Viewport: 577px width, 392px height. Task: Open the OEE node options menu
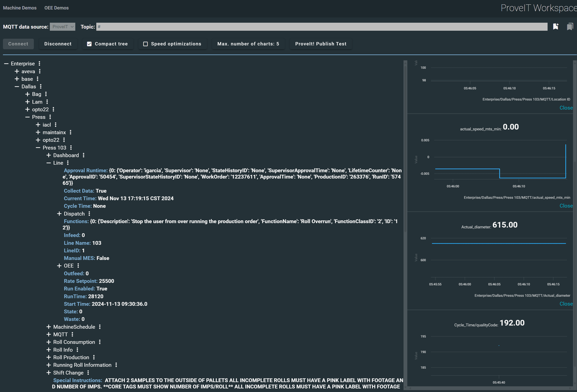78,266
